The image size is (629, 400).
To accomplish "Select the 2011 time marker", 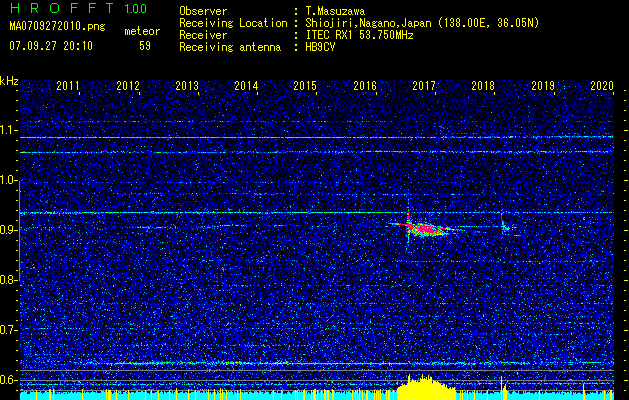I will tap(68, 87).
